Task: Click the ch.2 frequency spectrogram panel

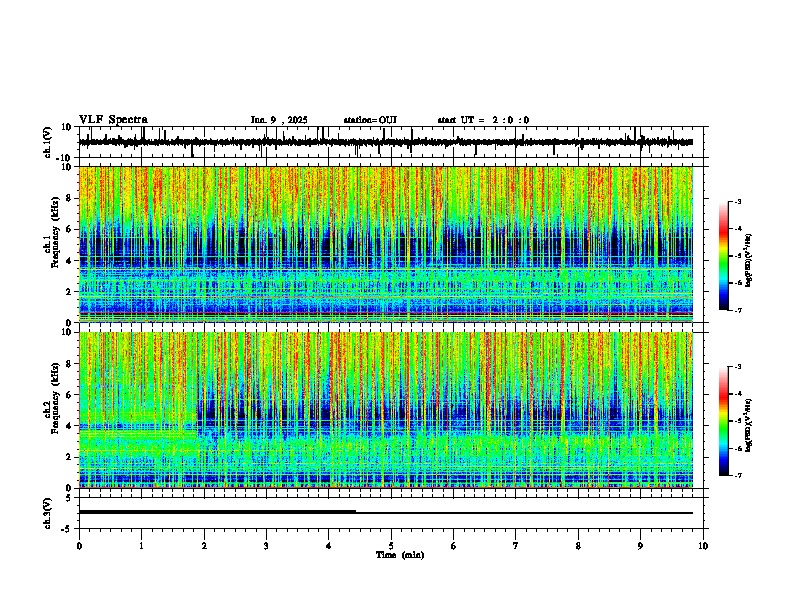Action: point(386,410)
